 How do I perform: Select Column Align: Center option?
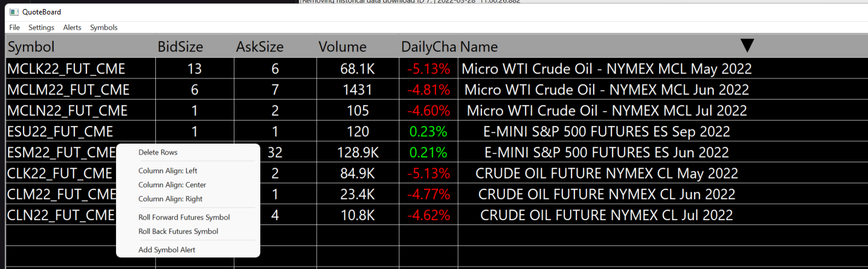172,185
